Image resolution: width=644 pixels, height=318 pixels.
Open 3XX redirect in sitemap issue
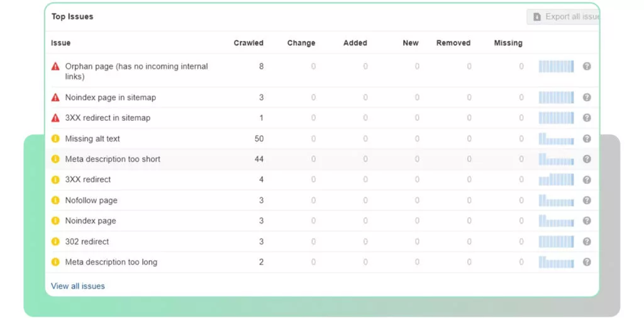coord(108,118)
